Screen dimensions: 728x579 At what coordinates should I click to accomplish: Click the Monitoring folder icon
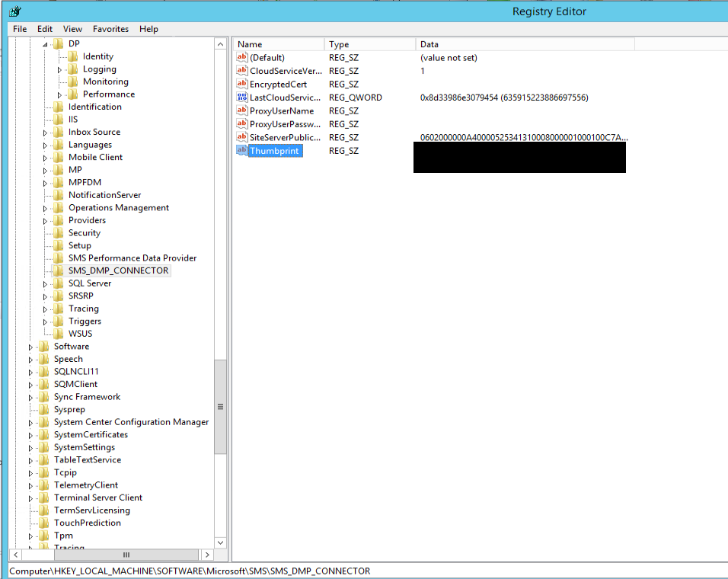(73, 82)
